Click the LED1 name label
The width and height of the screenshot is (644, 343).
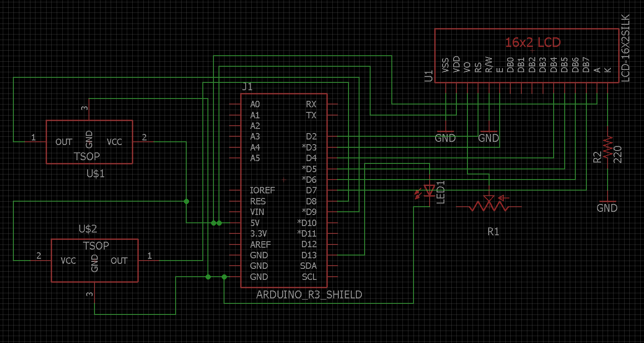441,192
